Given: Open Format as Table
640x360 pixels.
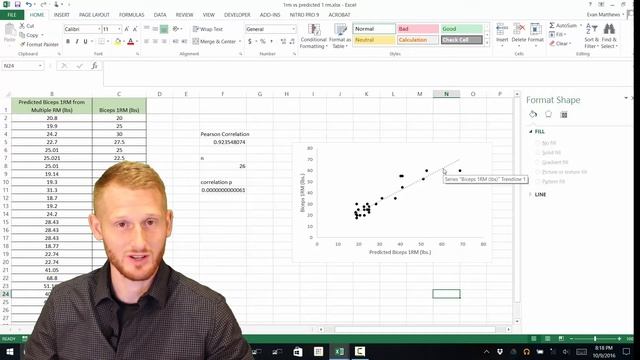Looking at the screenshot, I should 340,36.
